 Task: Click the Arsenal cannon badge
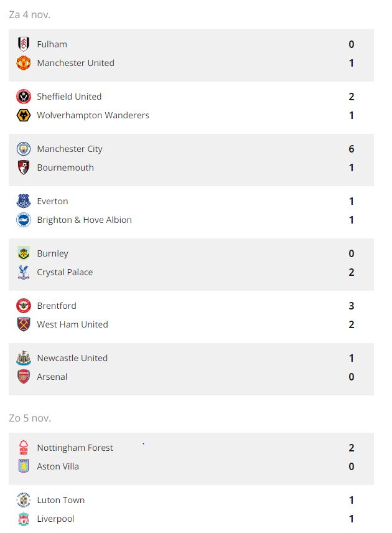click(24, 377)
